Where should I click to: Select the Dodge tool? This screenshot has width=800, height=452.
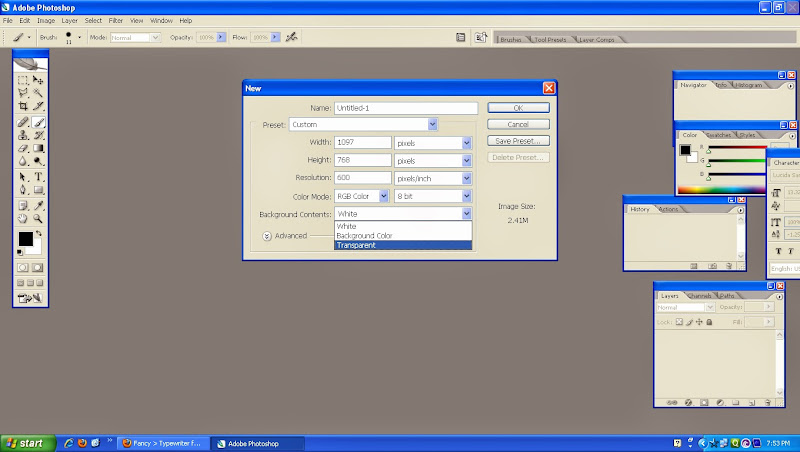click(x=38, y=161)
